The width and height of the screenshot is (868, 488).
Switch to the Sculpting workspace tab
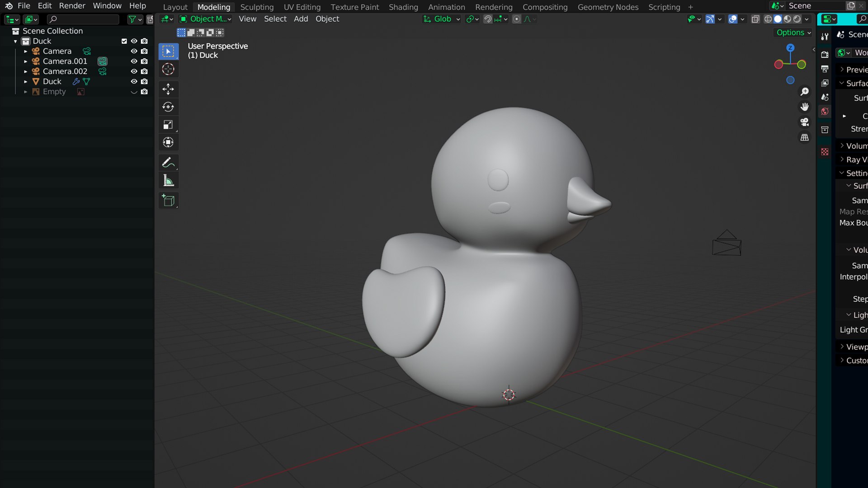(257, 7)
